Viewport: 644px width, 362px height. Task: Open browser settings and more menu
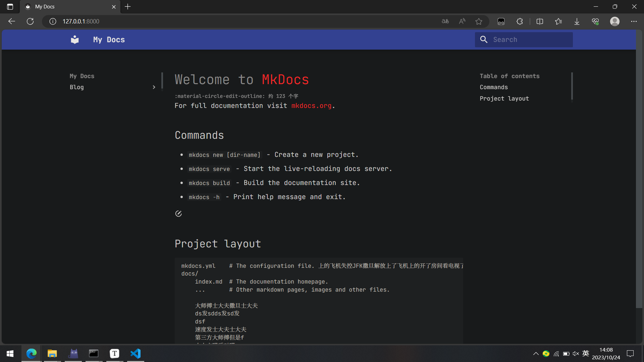(634, 21)
